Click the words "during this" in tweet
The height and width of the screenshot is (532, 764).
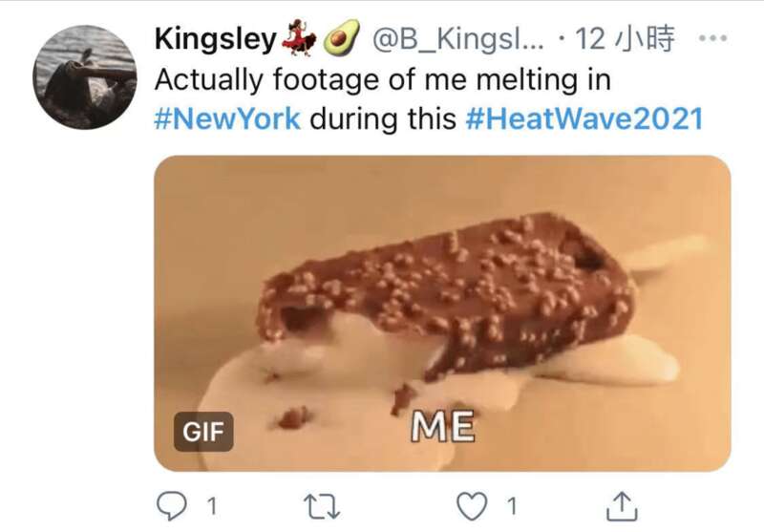click(384, 119)
